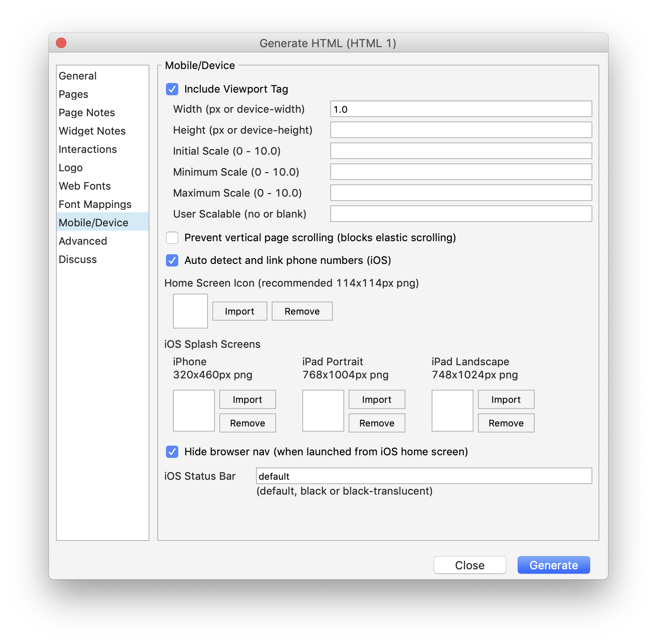Go to the Advanced section
Image resolution: width=657 pixels, height=644 pixels.
click(83, 241)
